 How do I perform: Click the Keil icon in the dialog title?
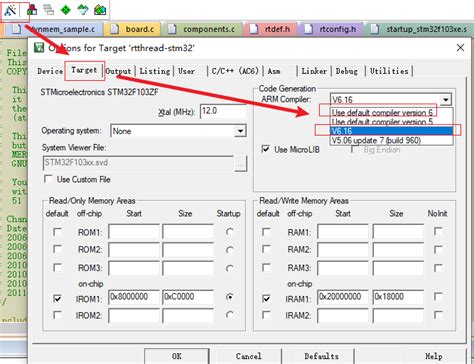click(x=39, y=48)
